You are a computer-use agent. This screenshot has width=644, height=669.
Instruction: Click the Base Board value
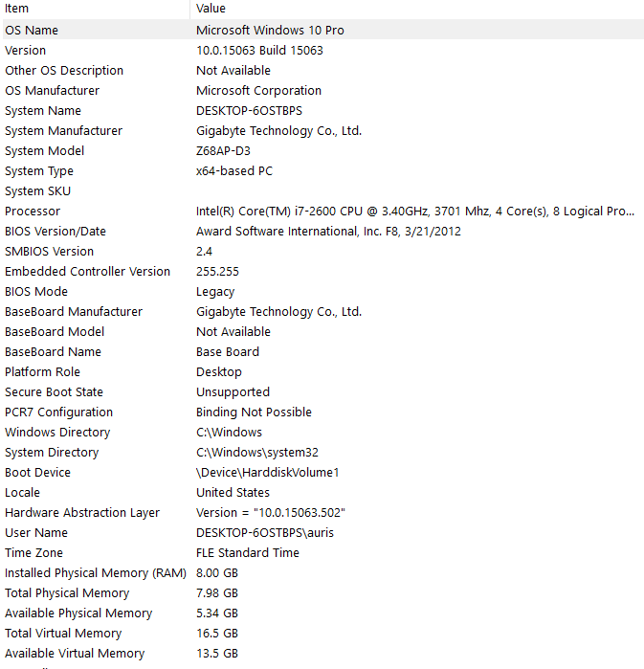pos(228,351)
